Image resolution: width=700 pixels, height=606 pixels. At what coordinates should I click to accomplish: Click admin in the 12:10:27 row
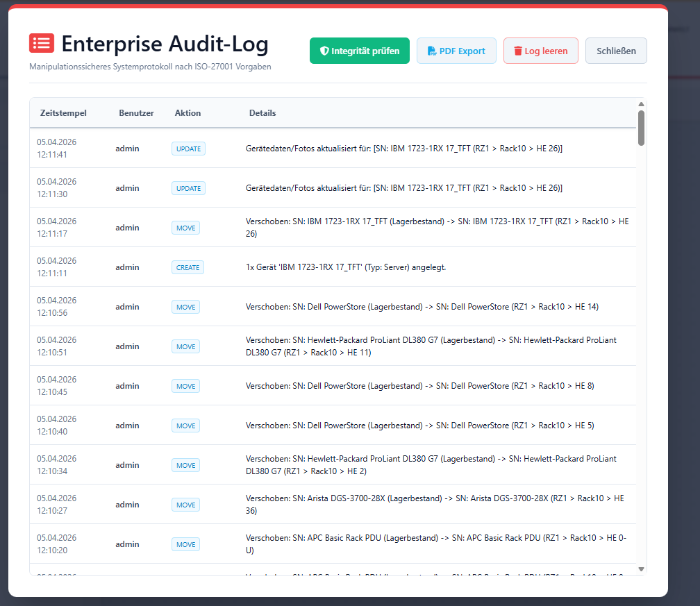tap(127, 505)
